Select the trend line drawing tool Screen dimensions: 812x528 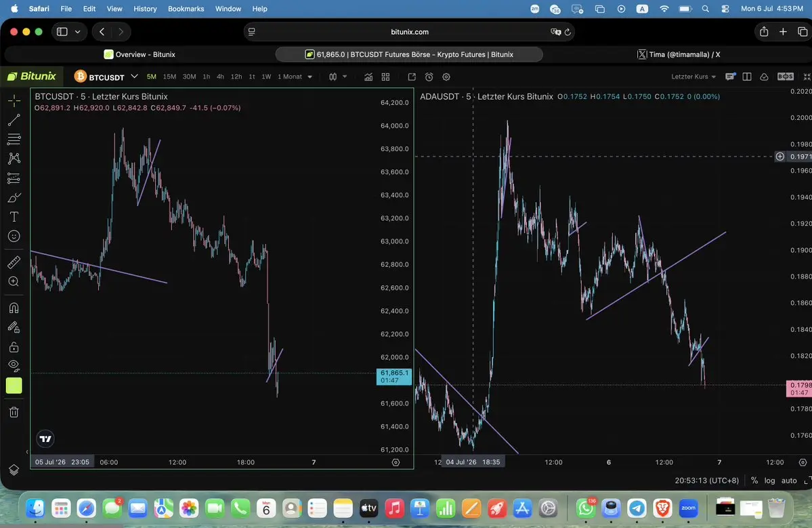click(x=14, y=120)
